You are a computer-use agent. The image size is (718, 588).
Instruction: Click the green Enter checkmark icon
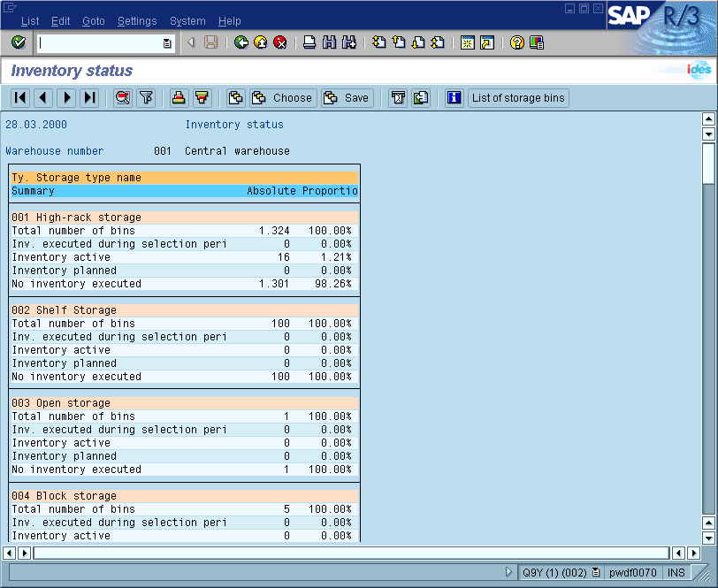pos(19,42)
